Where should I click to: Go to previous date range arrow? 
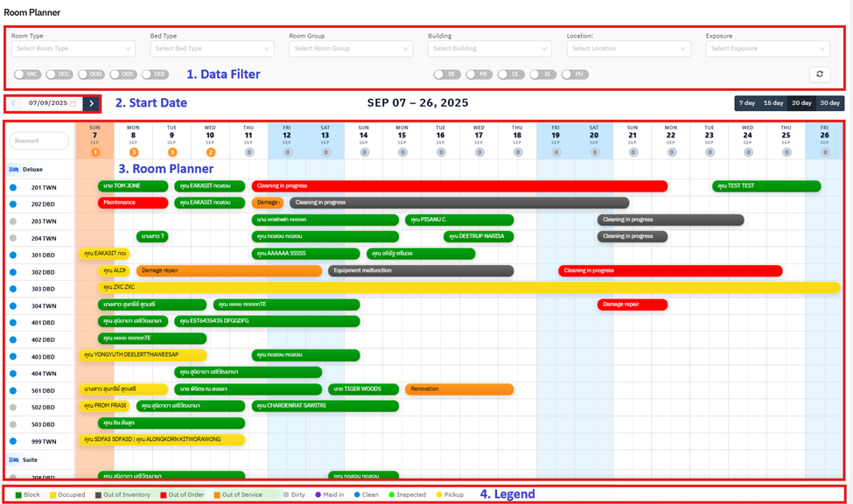tap(14, 103)
